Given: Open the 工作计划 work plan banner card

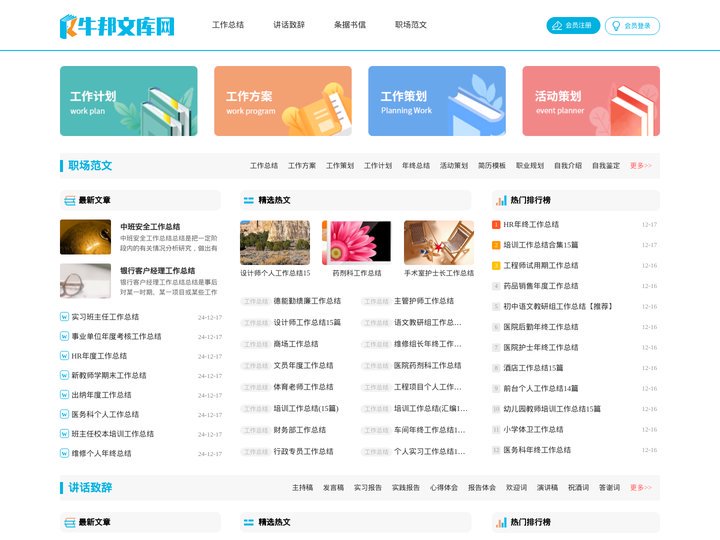Looking at the screenshot, I should tap(129, 101).
